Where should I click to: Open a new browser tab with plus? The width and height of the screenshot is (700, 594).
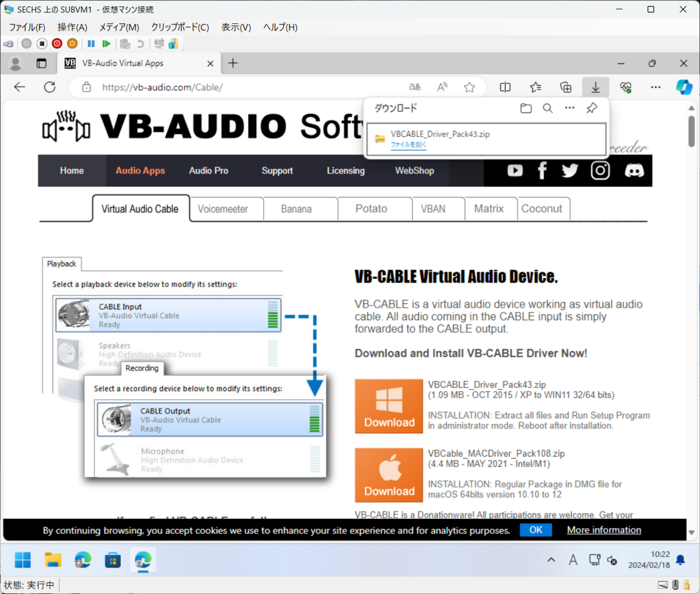[233, 63]
